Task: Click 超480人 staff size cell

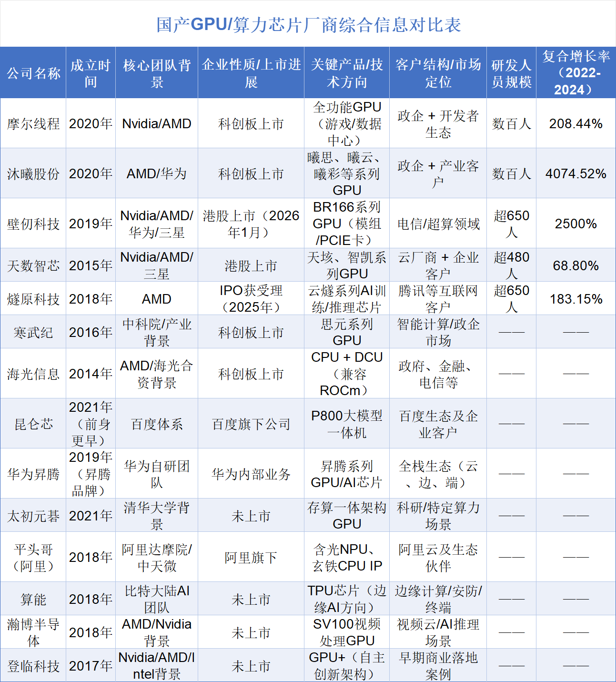Action: pos(511,265)
